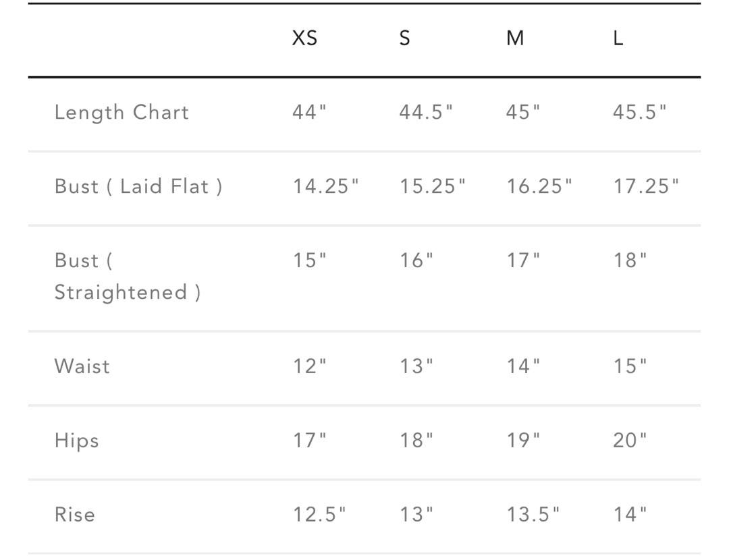The height and width of the screenshot is (560, 729).
Task: Select the 13.5" rise value for M
Action: [x=533, y=515]
